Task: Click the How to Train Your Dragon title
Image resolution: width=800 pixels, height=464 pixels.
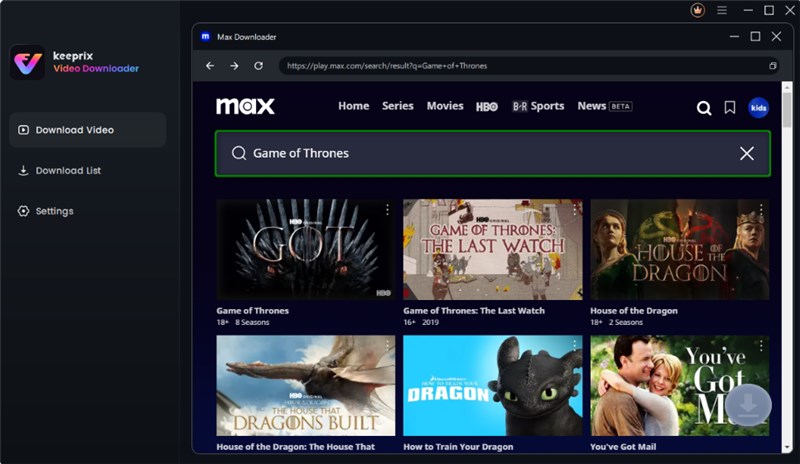Action: (458, 447)
